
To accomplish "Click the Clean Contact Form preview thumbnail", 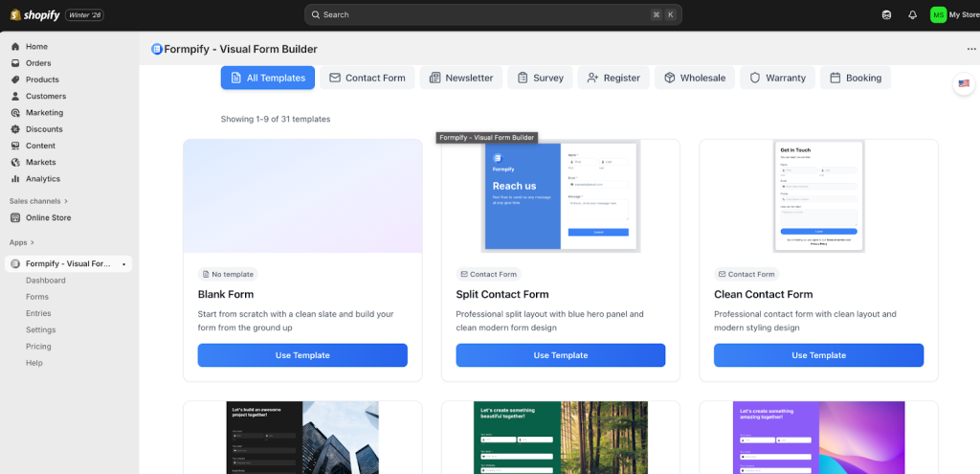I will click(818, 196).
